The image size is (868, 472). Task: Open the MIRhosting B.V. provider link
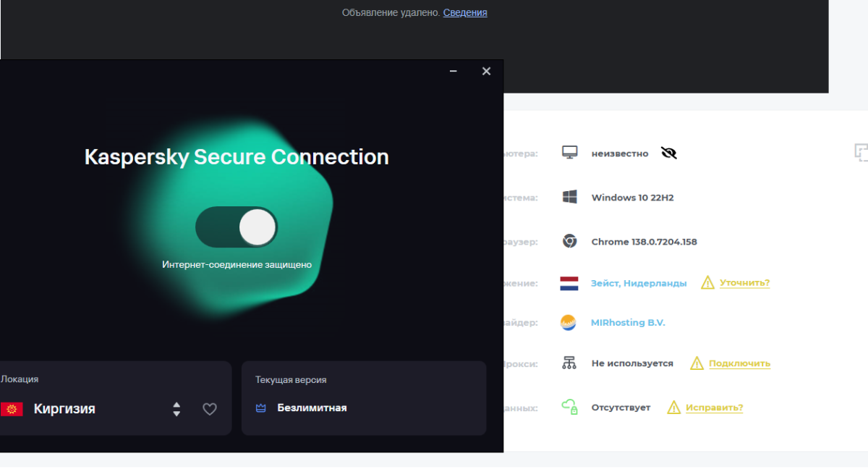click(628, 323)
